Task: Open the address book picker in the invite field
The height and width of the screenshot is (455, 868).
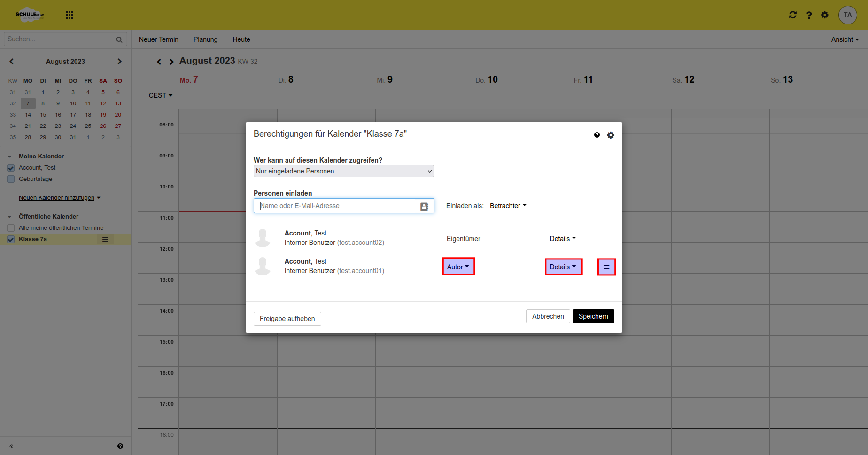Action: coord(424,206)
